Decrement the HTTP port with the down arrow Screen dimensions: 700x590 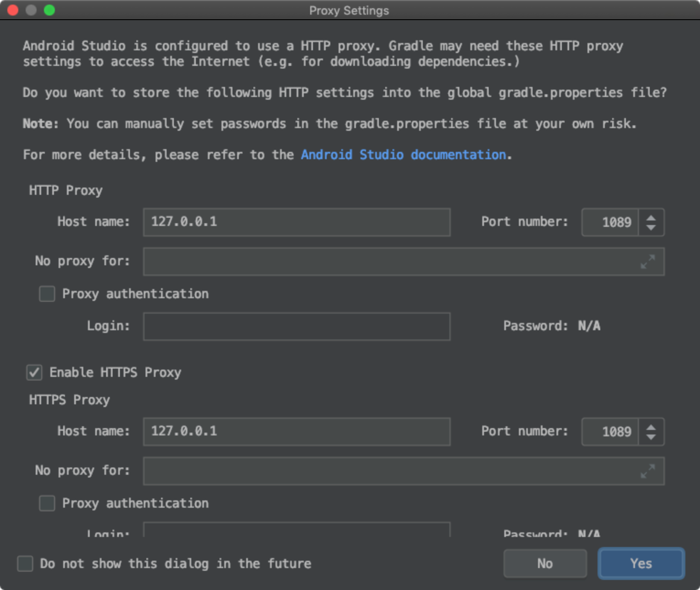(x=652, y=227)
